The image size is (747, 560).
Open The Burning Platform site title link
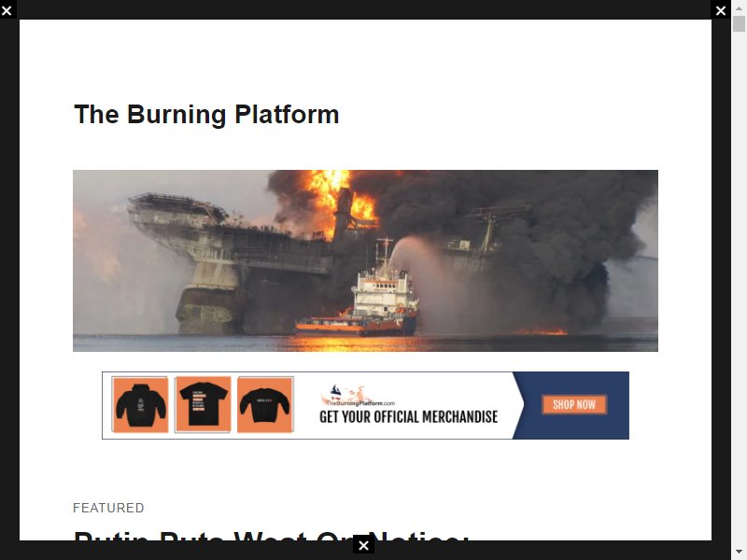(206, 115)
